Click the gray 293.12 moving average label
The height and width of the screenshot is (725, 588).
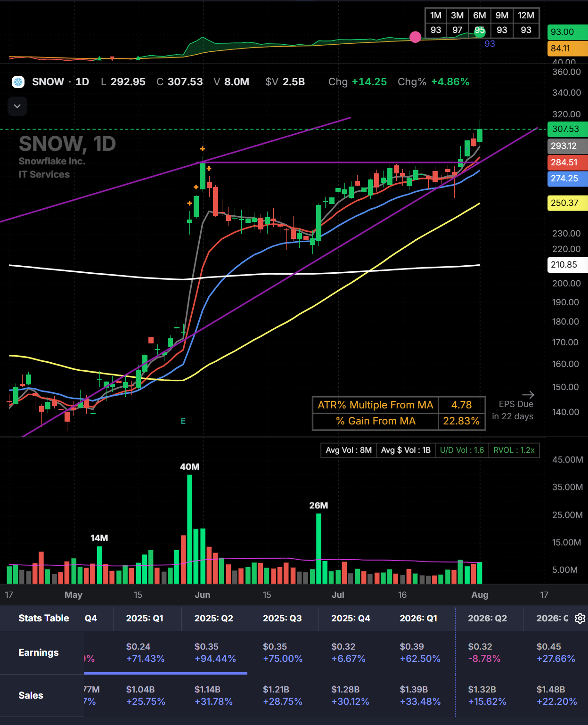tap(567, 146)
